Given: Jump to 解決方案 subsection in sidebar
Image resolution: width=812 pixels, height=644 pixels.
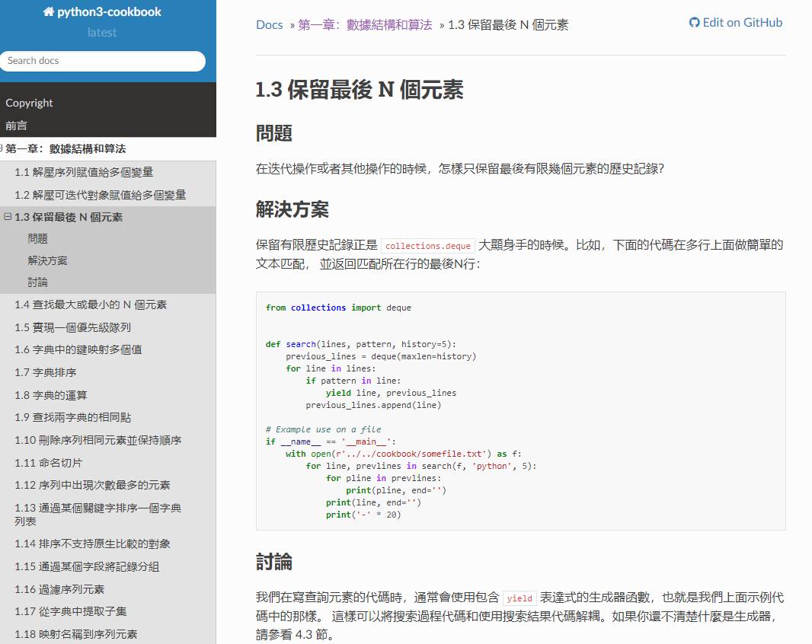Looking at the screenshot, I should tap(47, 260).
